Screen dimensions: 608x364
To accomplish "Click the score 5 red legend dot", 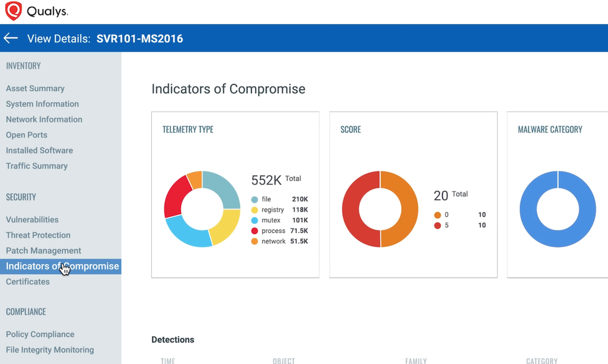I will (x=437, y=225).
